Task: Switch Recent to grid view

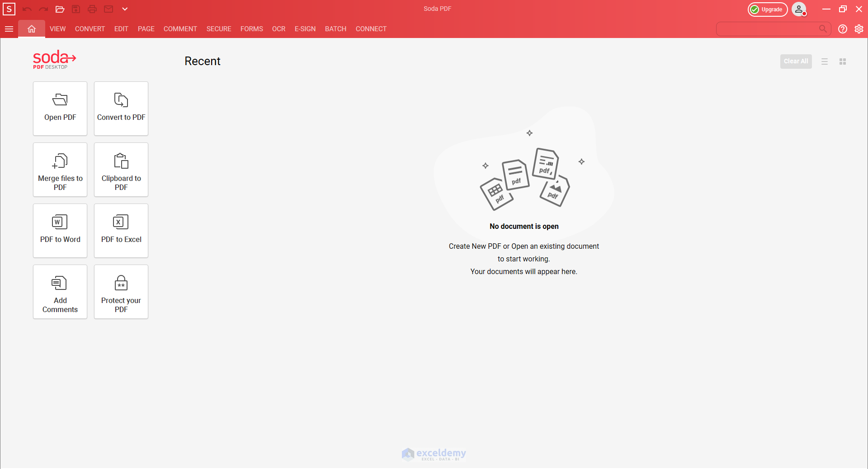Action: point(843,62)
